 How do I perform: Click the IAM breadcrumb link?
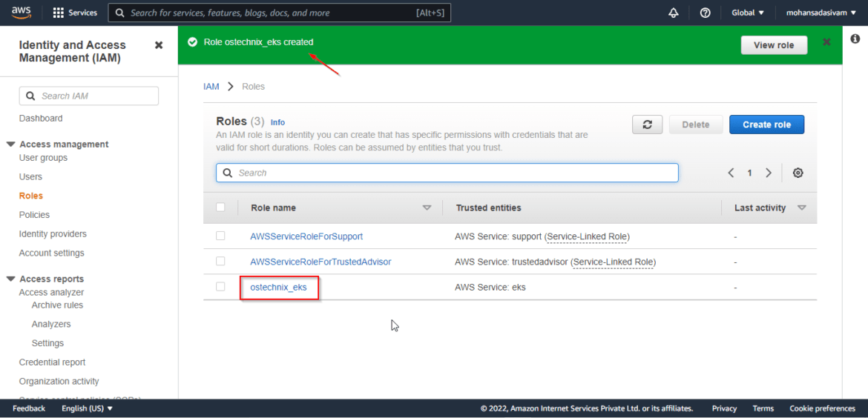tap(211, 87)
